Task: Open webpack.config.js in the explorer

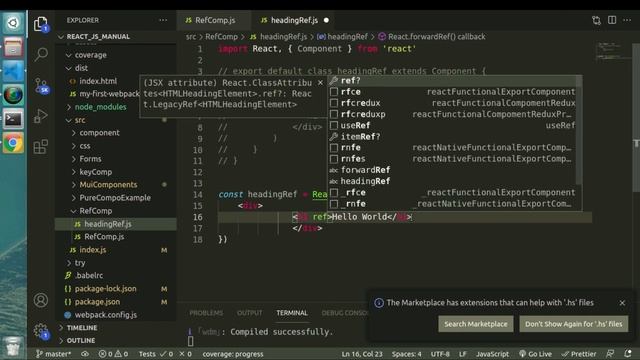Action: pos(116,315)
